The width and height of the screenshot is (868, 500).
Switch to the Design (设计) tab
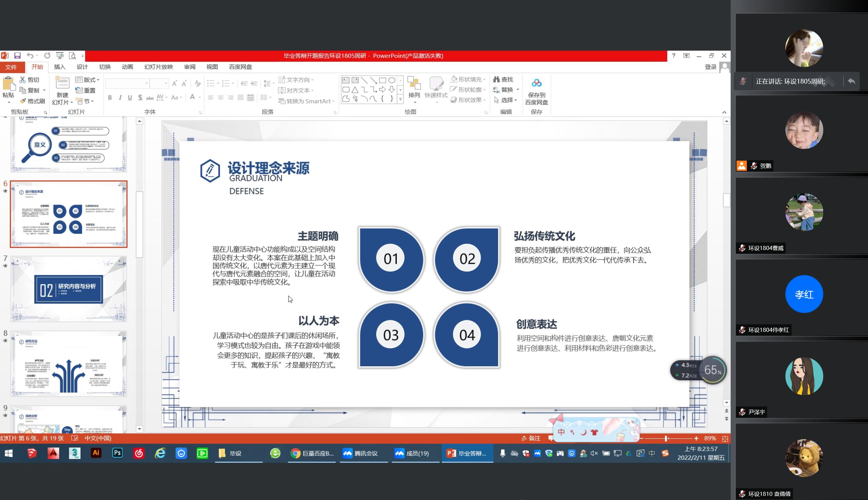click(x=82, y=67)
